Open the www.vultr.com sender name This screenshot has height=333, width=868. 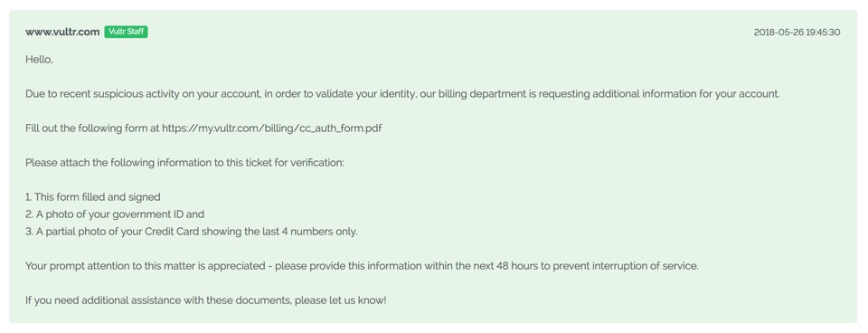click(x=62, y=33)
